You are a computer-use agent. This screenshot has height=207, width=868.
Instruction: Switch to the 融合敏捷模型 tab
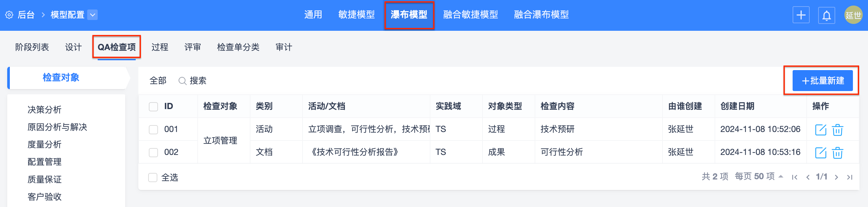tap(470, 15)
